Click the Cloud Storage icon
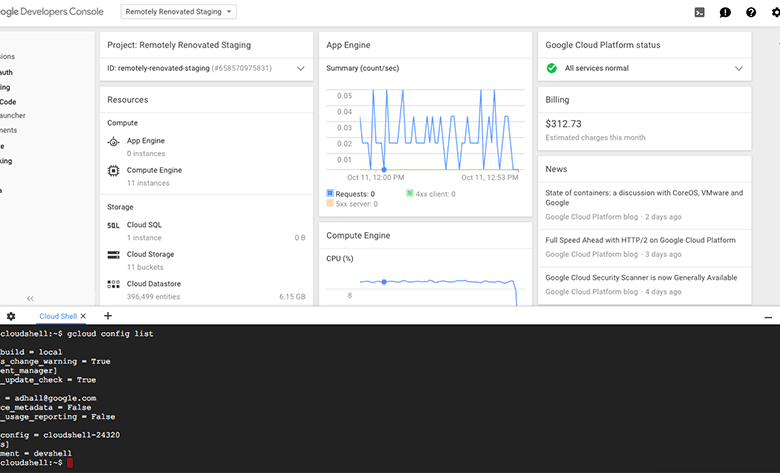Screen dimensions: 780x473 113,255
